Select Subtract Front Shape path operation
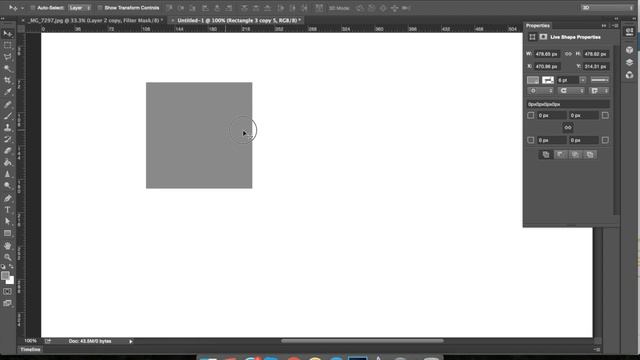This screenshot has width=640, height=360. coord(560,155)
